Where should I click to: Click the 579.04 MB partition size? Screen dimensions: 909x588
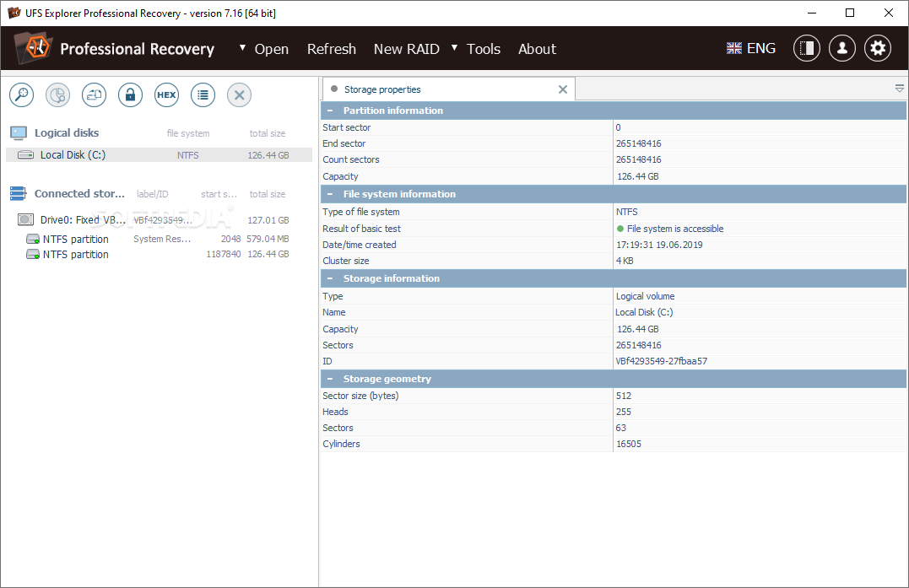(x=268, y=239)
